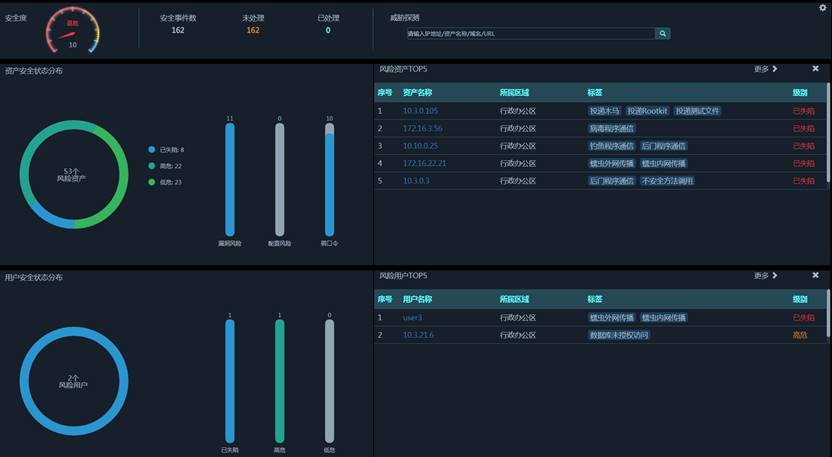Select the 数据库未授权访问 tag
The image size is (832, 457).
pos(619,335)
